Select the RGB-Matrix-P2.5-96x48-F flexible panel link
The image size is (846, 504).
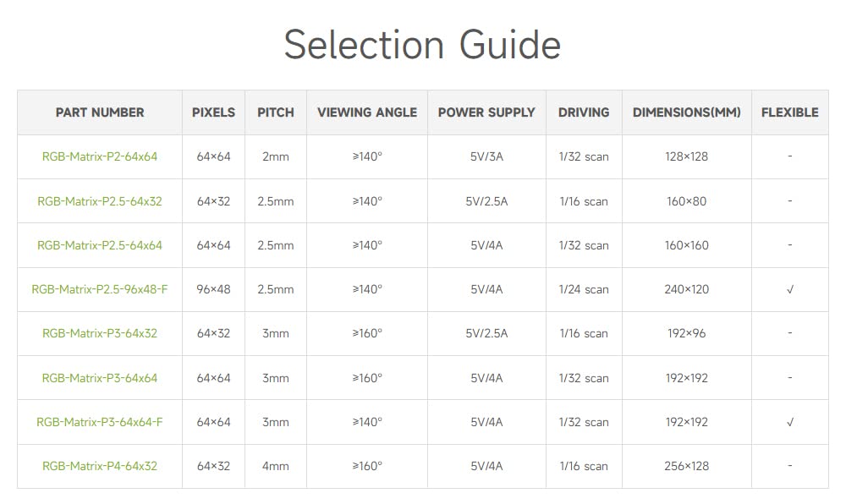click(x=100, y=289)
